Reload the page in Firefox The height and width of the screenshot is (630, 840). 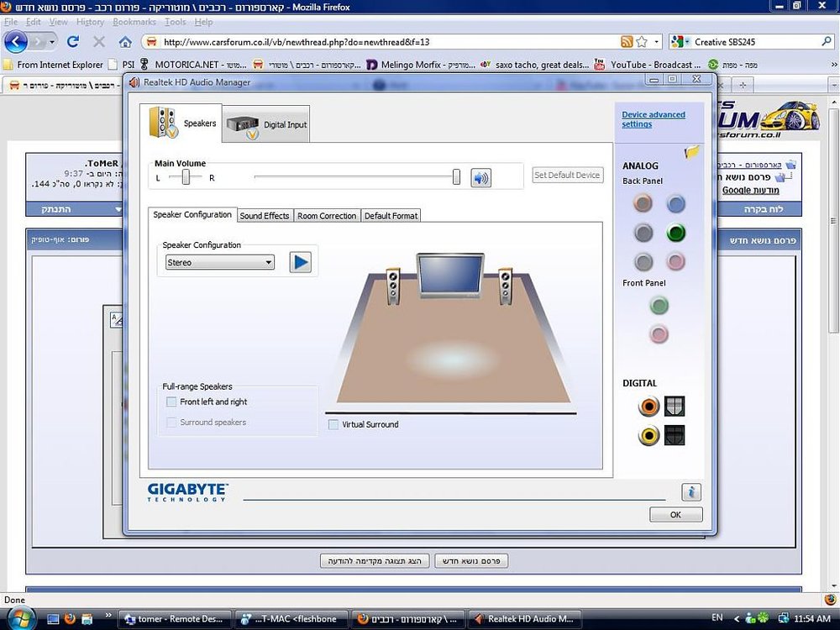pyautogui.click(x=73, y=42)
